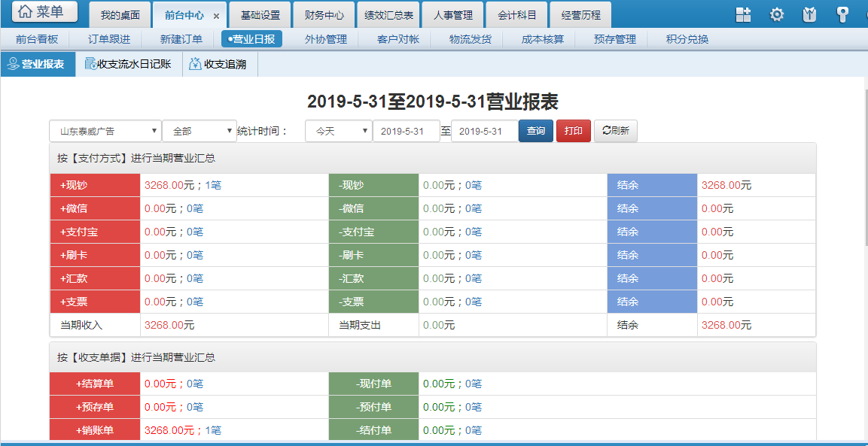Open 积分兑换 submenu
868x446 pixels.
(687, 39)
